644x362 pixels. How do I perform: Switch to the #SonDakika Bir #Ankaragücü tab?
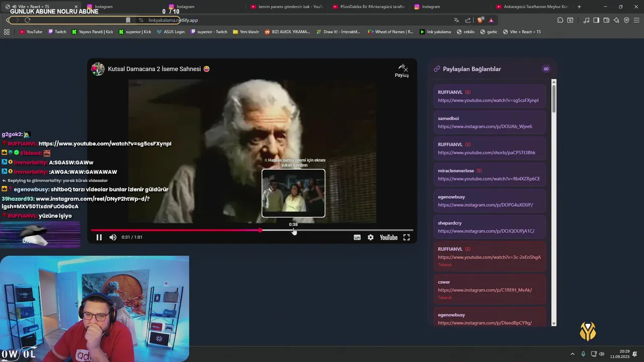(x=369, y=7)
